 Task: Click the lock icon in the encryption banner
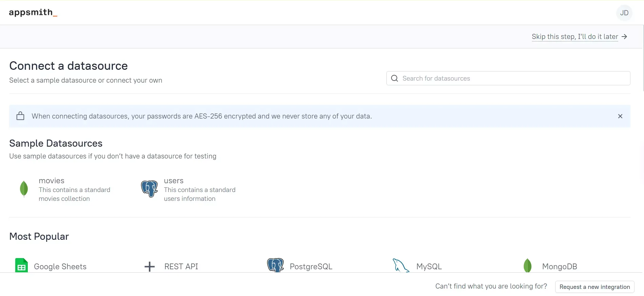(x=20, y=116)
